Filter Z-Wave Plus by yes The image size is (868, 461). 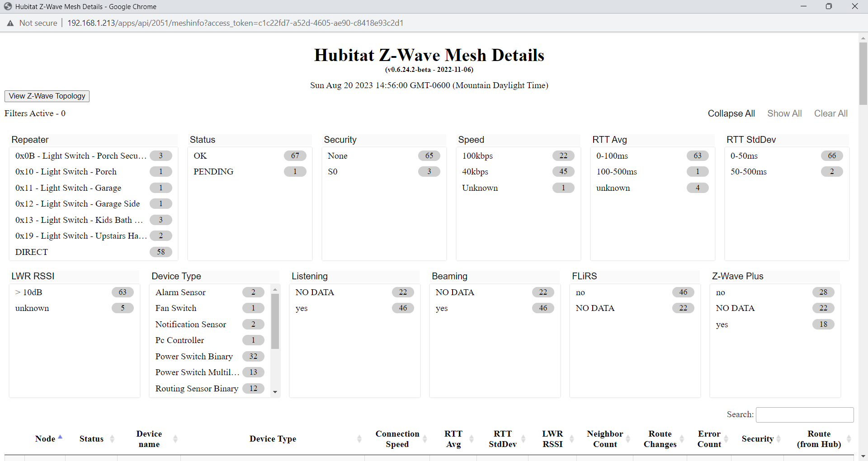pos(775,324)
